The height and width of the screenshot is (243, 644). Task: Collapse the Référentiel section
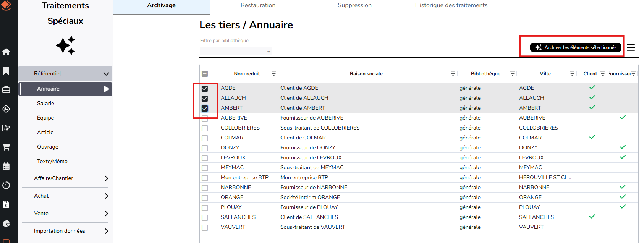[x=65, y=73]
